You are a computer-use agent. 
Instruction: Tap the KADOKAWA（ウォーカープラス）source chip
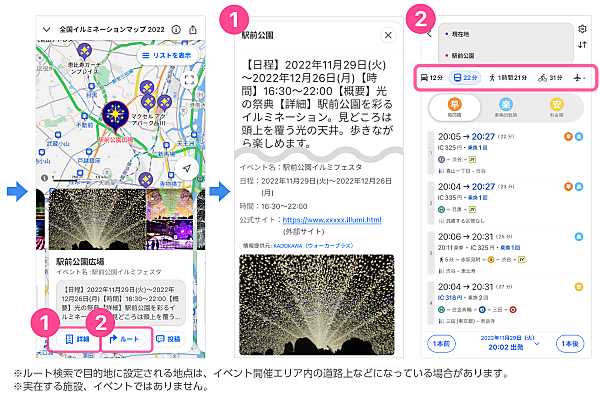300,246
